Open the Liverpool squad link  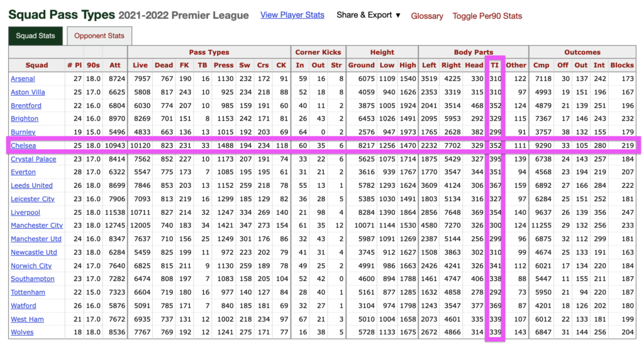(x=25, y=212)
